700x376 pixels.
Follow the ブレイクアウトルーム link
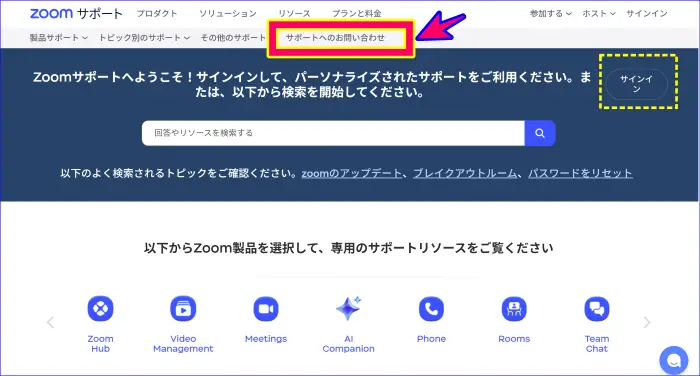click(465, 173)
